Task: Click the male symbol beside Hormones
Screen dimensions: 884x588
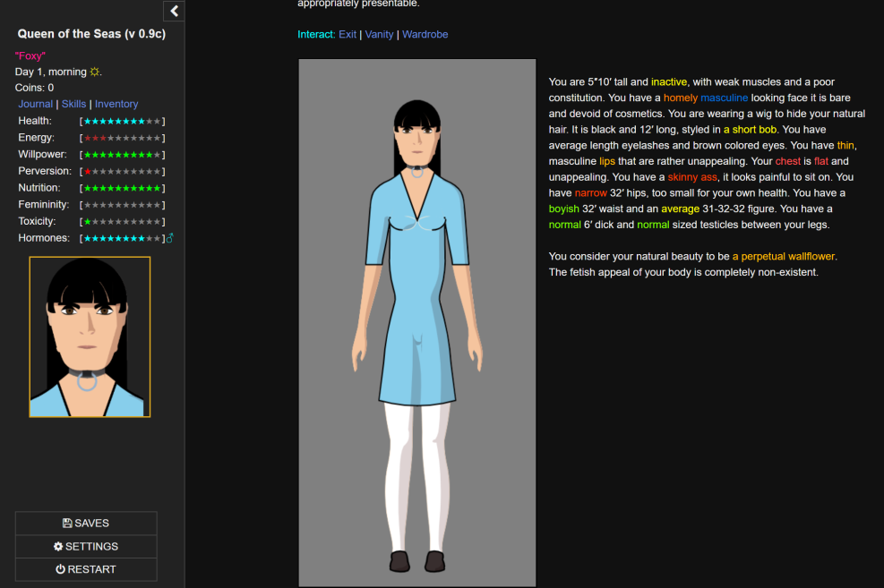Action: (170, 238)
